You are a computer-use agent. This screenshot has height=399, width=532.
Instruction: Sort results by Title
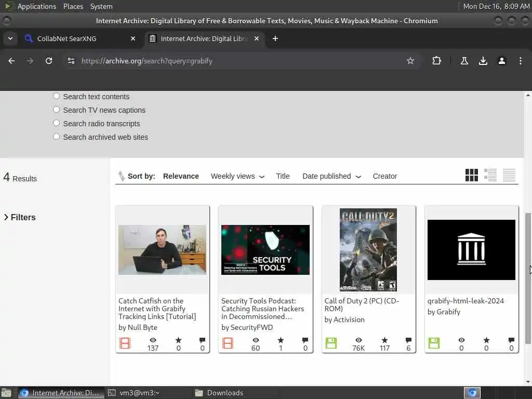[283, 176]
